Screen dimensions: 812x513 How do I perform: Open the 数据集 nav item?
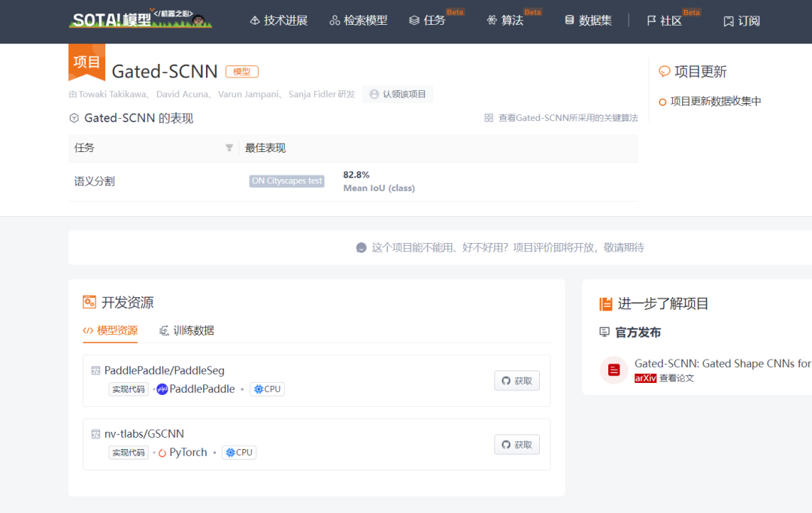point(588,21)
